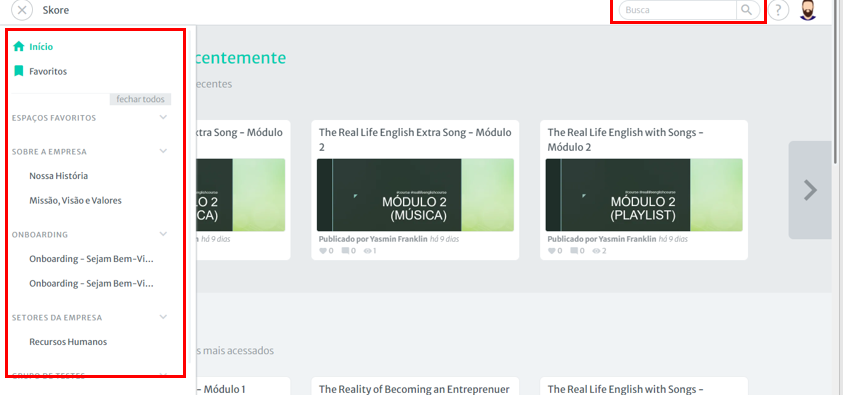The width and height of the screenshot is (843, 395).
Task: Click the fechar todos button
Action: click(140, 99)
